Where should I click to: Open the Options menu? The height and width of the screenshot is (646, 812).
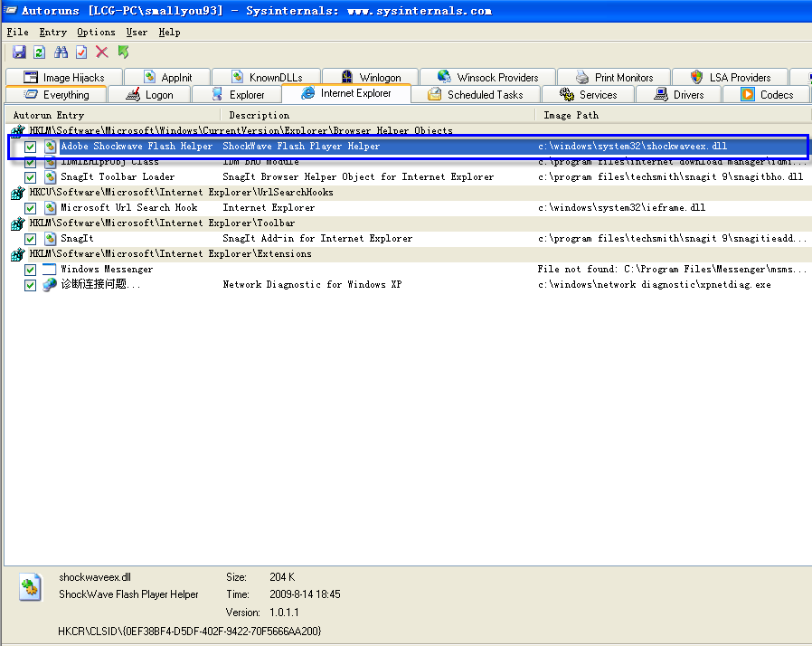[96, 32]
